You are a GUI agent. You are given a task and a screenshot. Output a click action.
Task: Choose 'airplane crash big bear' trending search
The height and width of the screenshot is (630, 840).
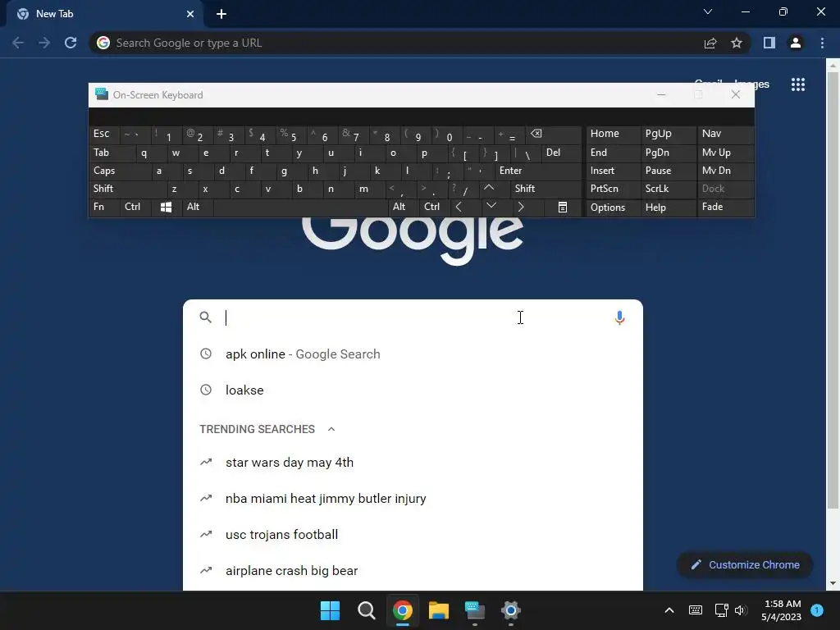pos(413,571)
